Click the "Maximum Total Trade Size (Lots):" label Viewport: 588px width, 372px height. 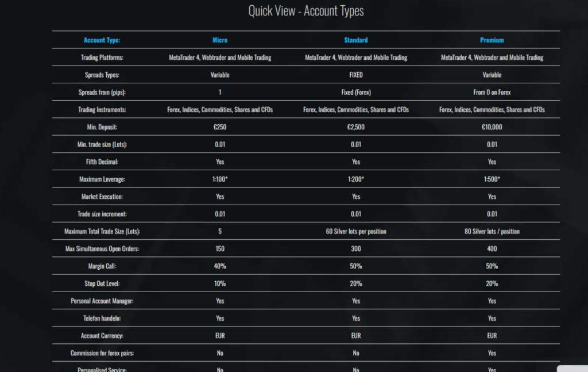tap(102, 231)
